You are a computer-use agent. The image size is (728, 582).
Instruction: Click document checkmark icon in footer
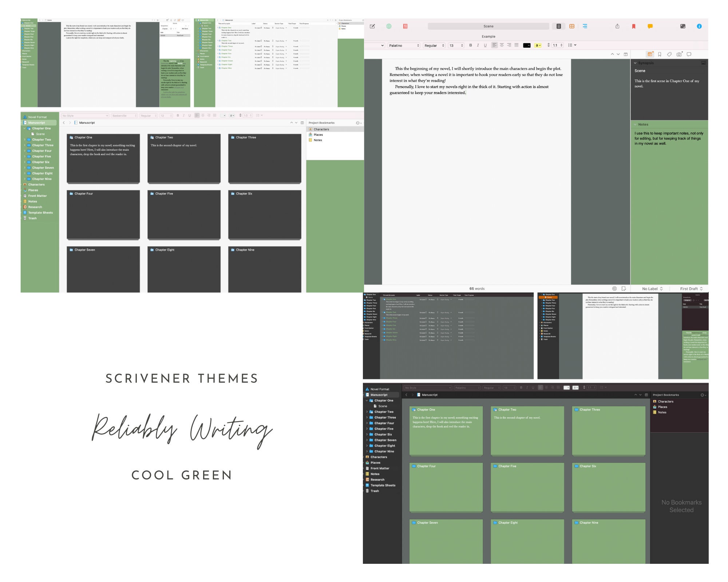pyautogui.click(x=624, y=288)
